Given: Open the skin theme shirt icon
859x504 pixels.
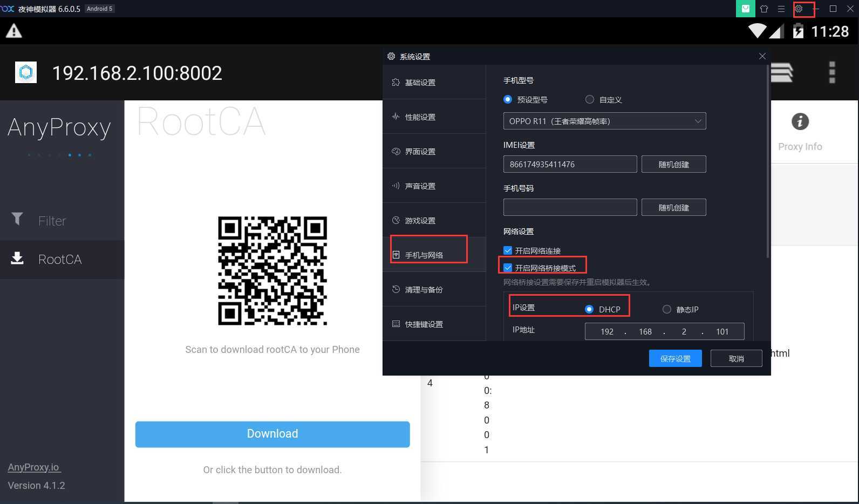Looking at the screenshot, I should pos(764,9).
